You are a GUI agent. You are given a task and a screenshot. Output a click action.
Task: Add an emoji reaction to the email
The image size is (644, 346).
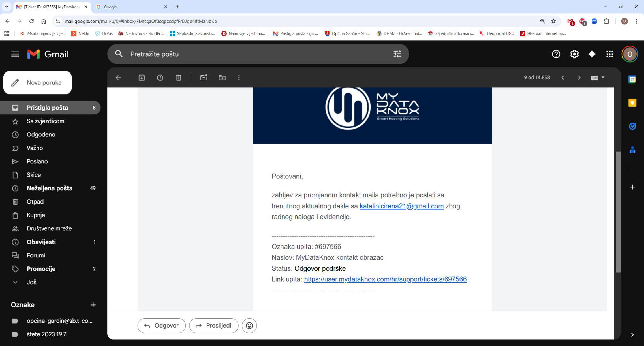pyautogui.click(x=249, y=326)
